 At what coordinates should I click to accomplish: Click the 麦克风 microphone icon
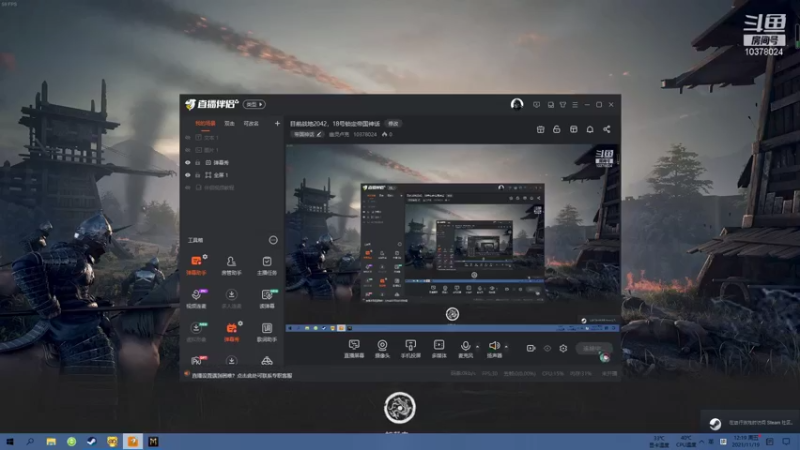coord(465,346)
